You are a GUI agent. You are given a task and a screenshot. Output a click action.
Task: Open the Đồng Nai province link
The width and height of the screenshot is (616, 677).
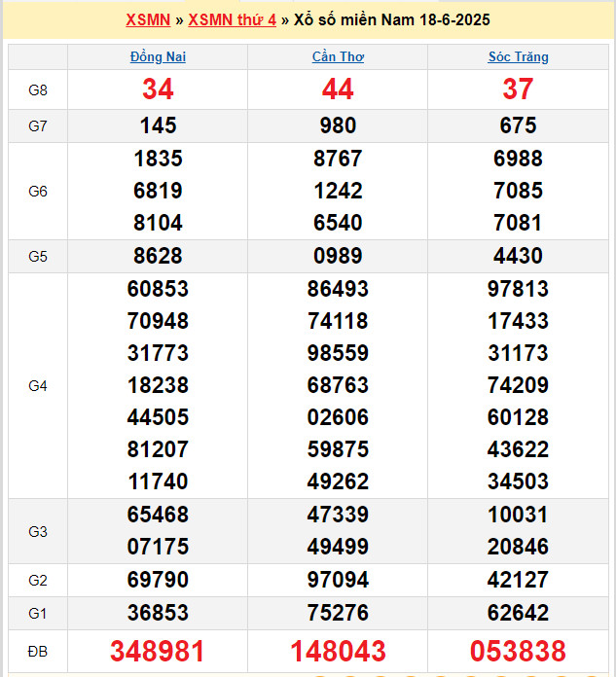tap(158, 56)
